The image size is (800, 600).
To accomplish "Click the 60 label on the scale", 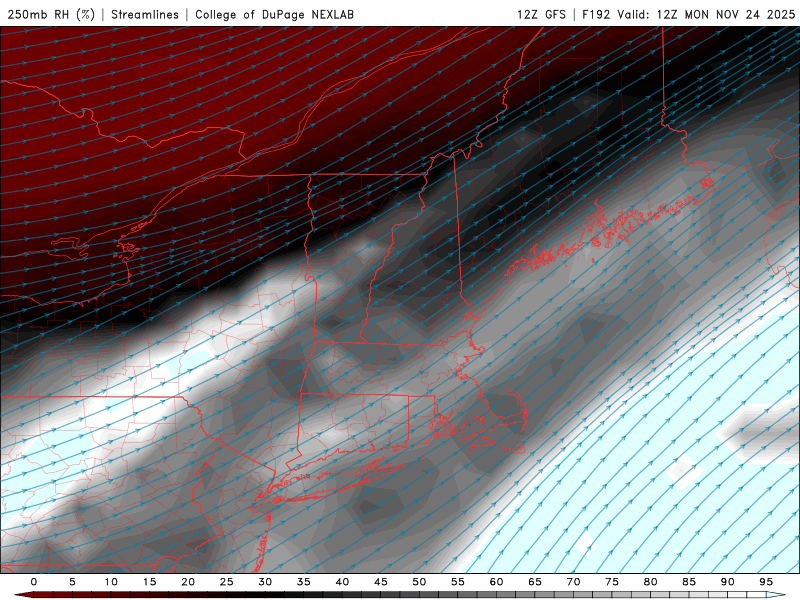I will (x=496, y=582).
